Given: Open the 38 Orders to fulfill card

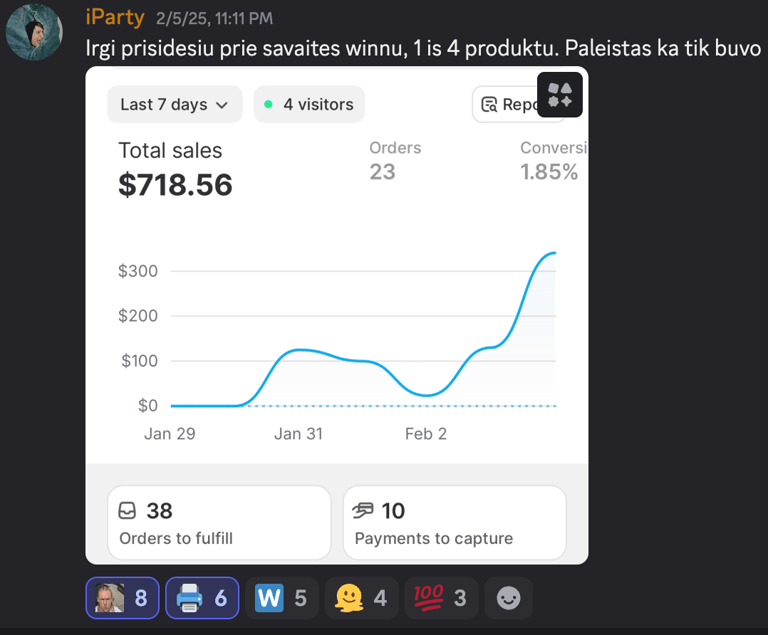Looking at the screenshot, I should pos(219,523).
